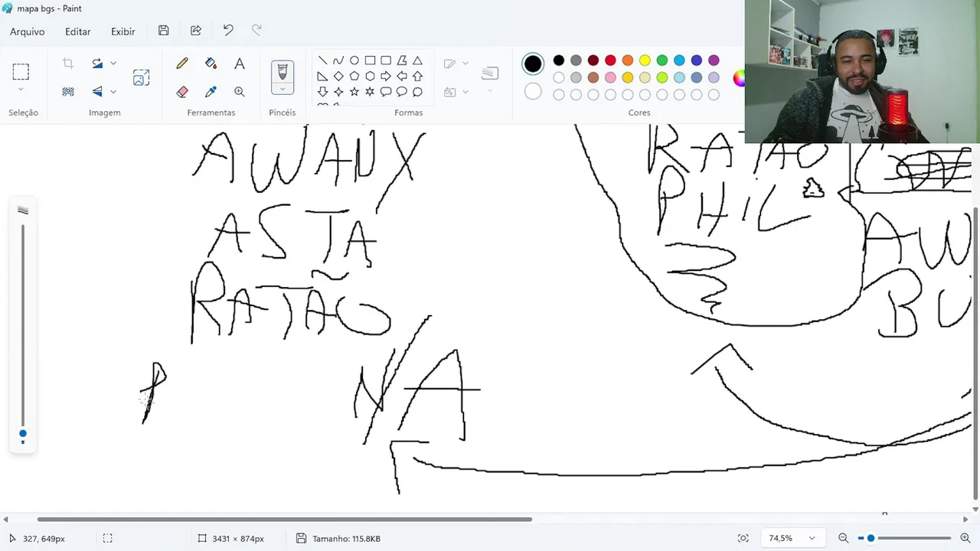980x551 pixels.
Task: Select the Fill bucket tool
Action: (x=211, y=64)
